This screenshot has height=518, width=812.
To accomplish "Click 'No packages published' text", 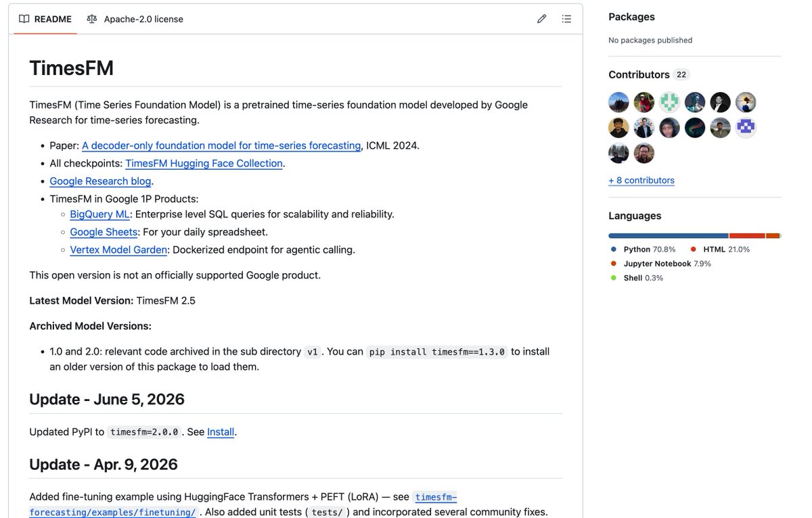I will pos(650,40).
